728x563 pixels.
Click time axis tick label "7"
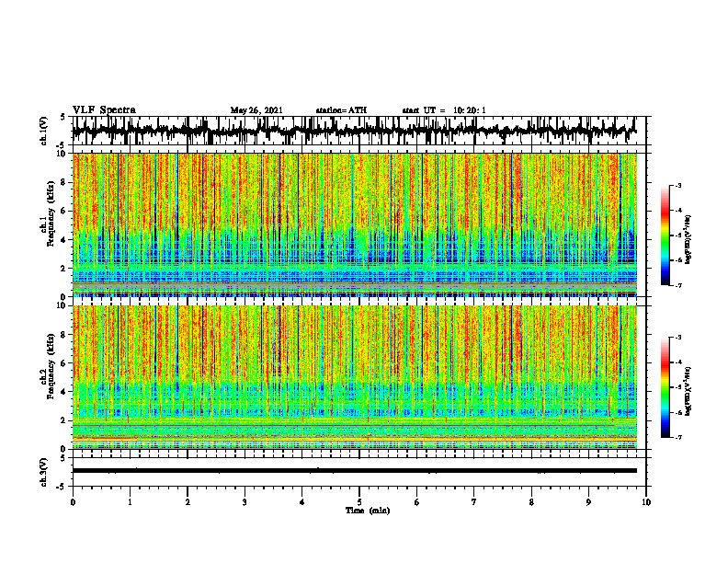pos(474,502)
